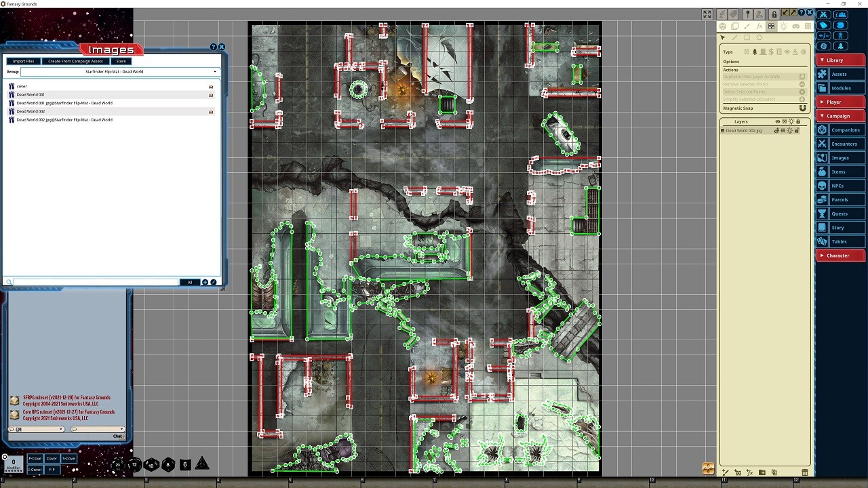Open the Quests sidebar item
The height and width of the screenshot is (488, 868).
841,213
